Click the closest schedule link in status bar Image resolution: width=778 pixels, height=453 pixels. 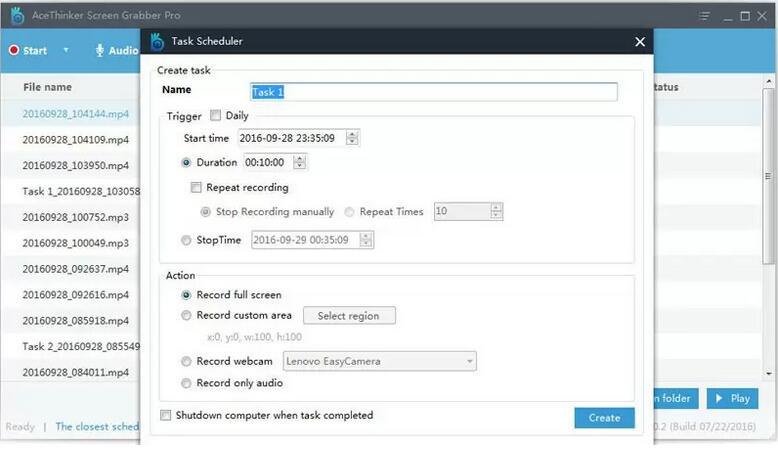click(x=97, y=427)
